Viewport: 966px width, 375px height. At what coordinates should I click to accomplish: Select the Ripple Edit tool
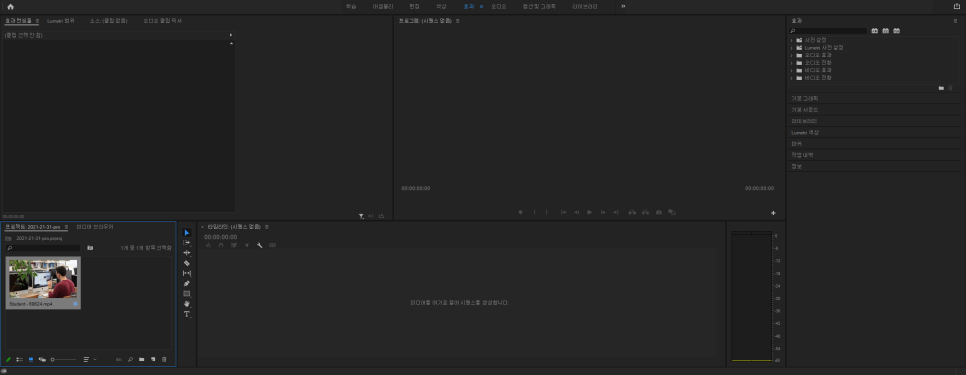pos(187,253)
